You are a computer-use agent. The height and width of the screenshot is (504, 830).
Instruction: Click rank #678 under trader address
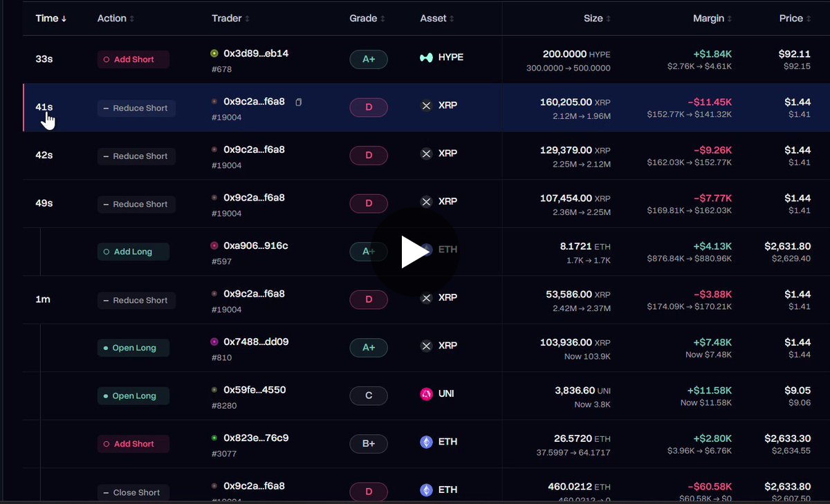click(x=222, y=69)
